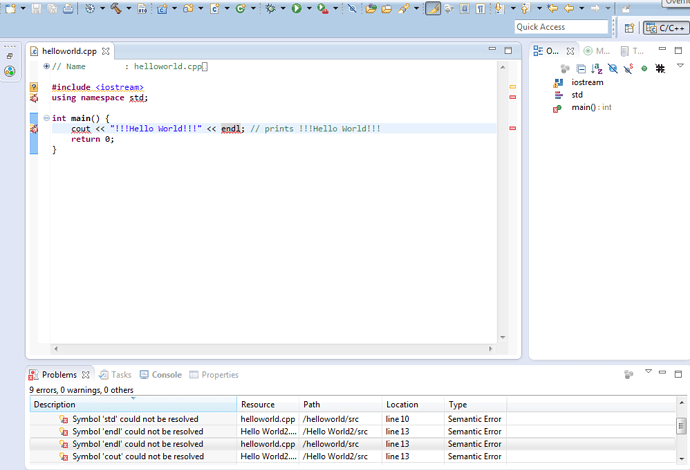Open the C/C++ perspective

pos(663,28)
